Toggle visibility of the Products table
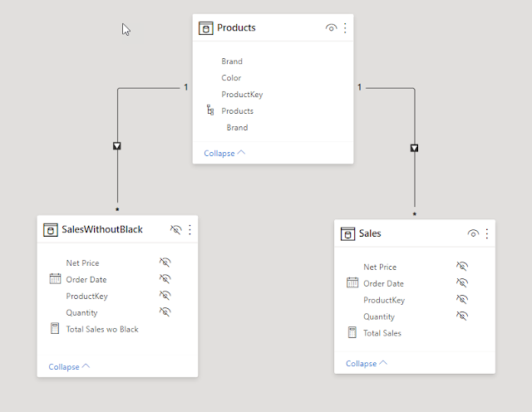This screenshot has height=412, width=532. click(331, 27)
